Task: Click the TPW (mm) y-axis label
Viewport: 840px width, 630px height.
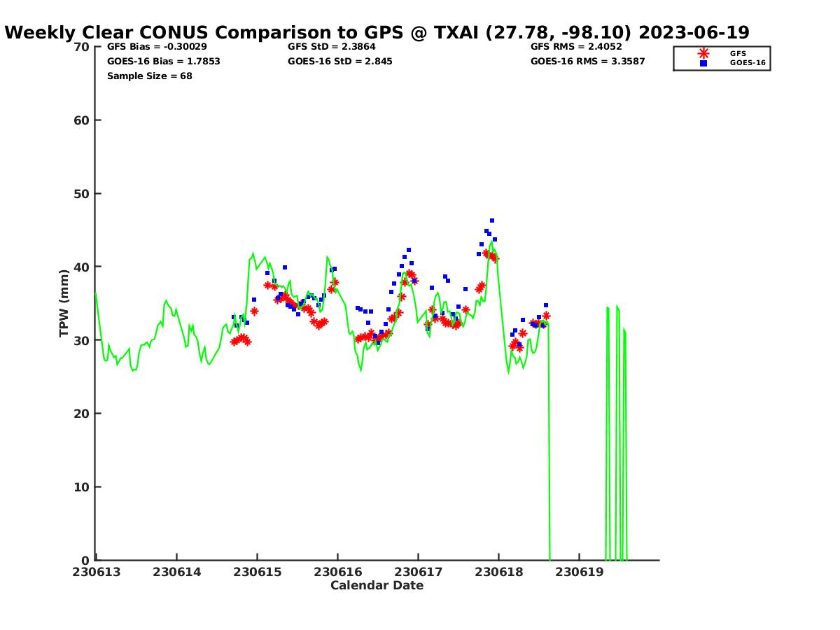Action: click(x=64, y=303)
